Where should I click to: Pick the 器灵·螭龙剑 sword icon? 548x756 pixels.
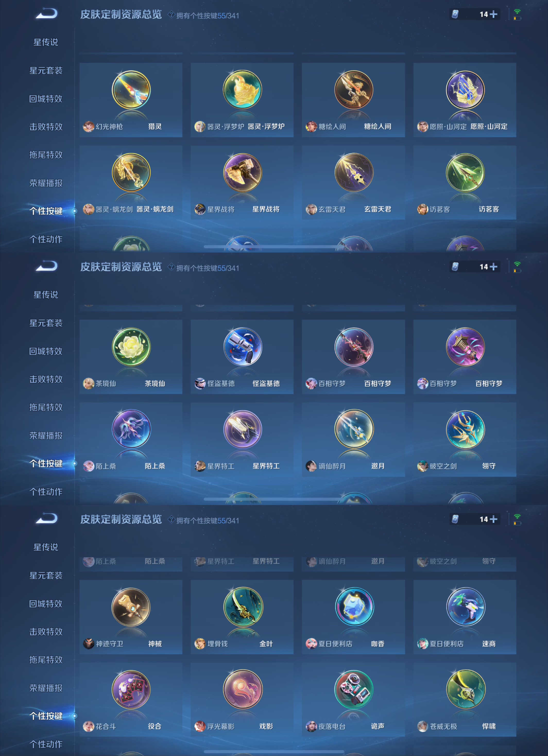pos(131,172)
